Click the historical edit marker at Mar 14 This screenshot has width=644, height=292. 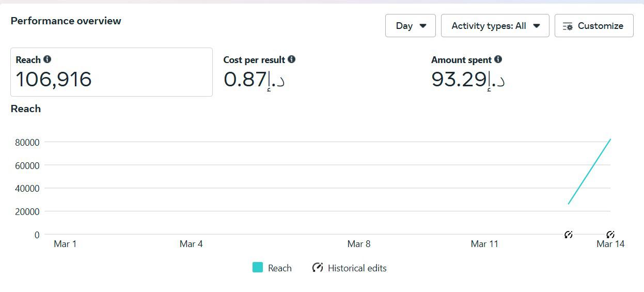610,235
